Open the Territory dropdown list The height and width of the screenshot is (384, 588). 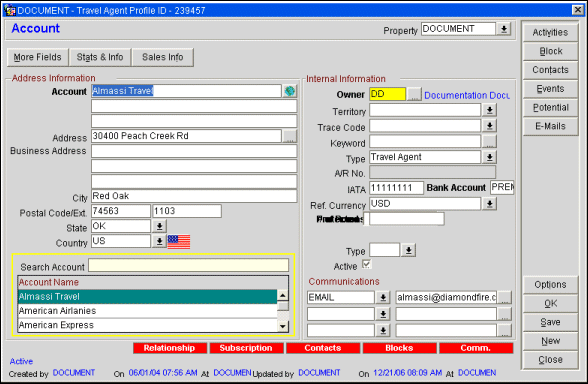pos(489,110)
